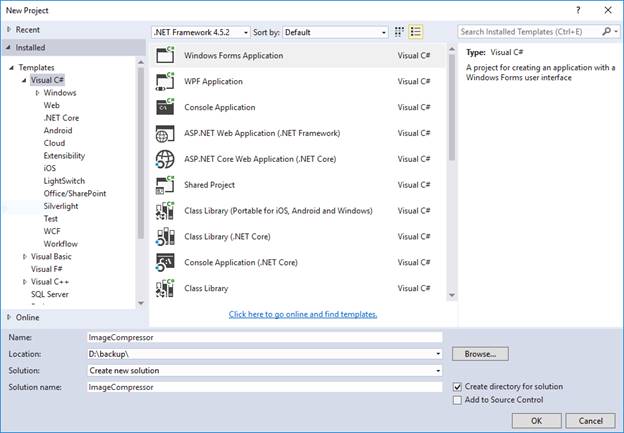Click the Console Application (.NET Core) icon
The width and height of the screenshot is (624, 433).
[165, 262]
